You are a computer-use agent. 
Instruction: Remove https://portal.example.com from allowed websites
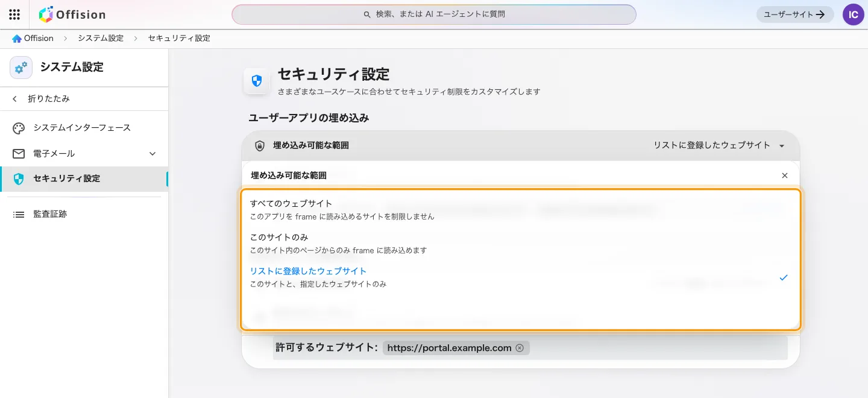(x=520, y=348)
